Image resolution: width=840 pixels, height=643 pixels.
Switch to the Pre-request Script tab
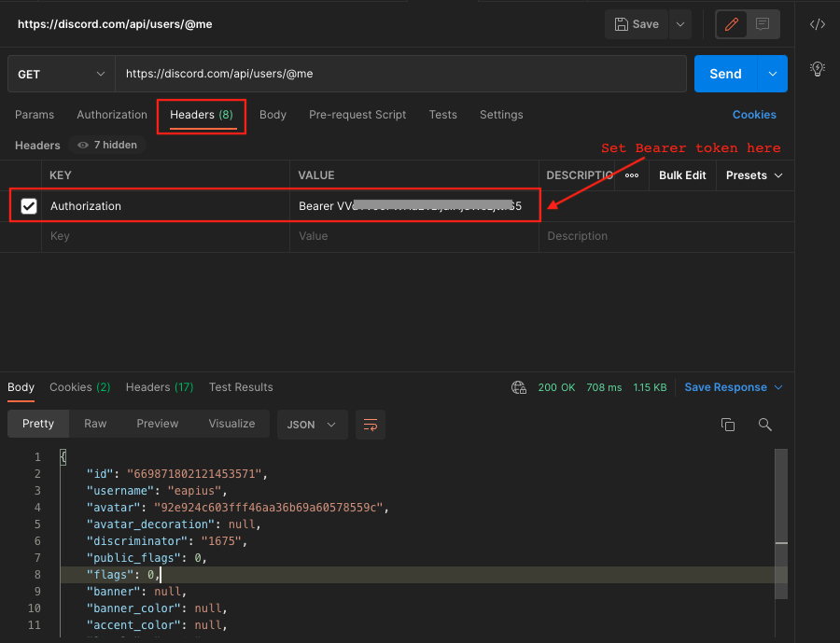pyautogui.click(x=357, y=115)
